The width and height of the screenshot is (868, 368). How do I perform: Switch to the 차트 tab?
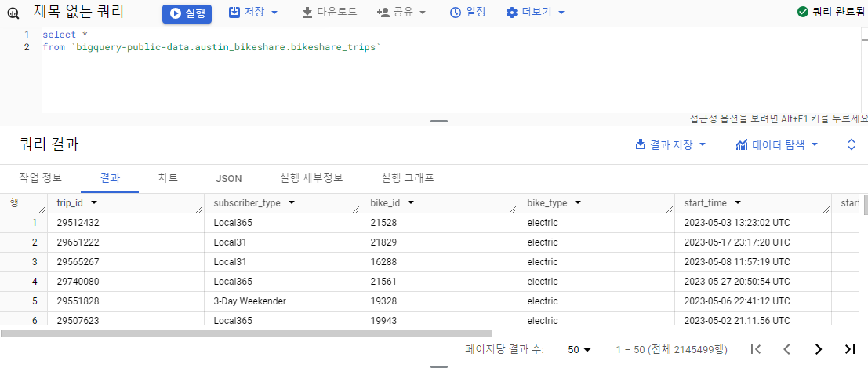click(168, 178)
